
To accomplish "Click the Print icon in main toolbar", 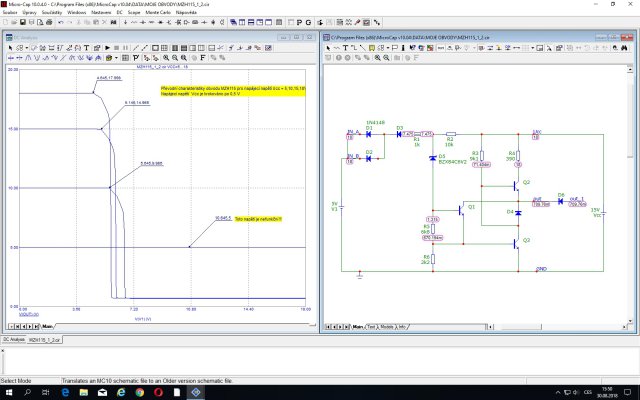I will coord(49,22).
